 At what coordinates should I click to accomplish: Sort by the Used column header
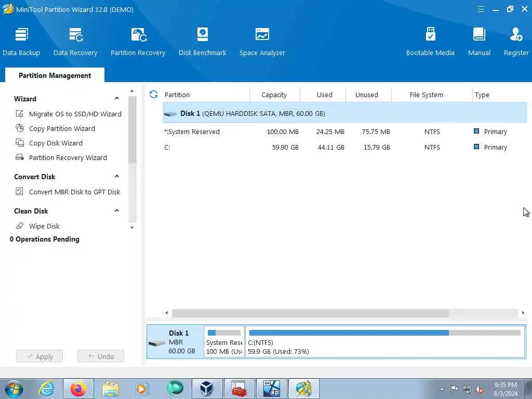[x=323, y=95]
